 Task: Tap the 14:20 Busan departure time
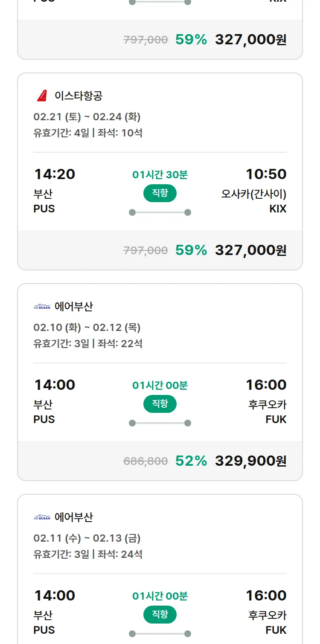[55, 174]
